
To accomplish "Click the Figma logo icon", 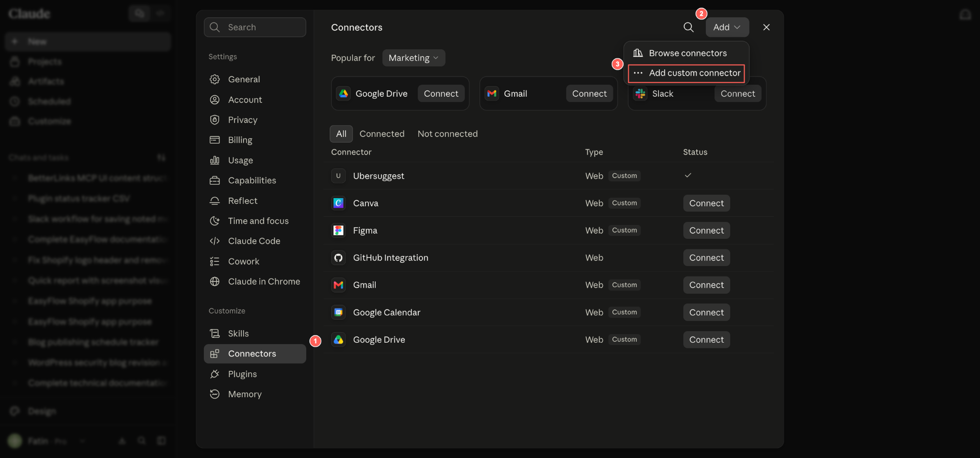I will pyautogui.click(x=338, y=230).
